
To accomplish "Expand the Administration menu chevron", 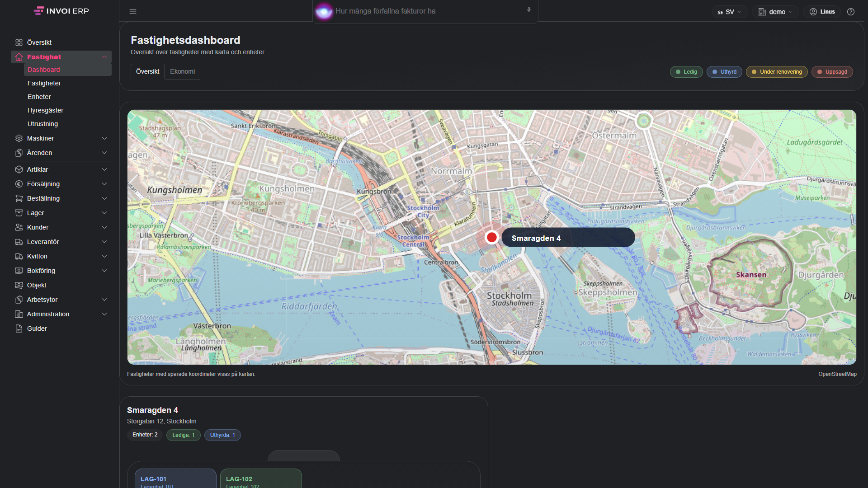I will (104, 314).
